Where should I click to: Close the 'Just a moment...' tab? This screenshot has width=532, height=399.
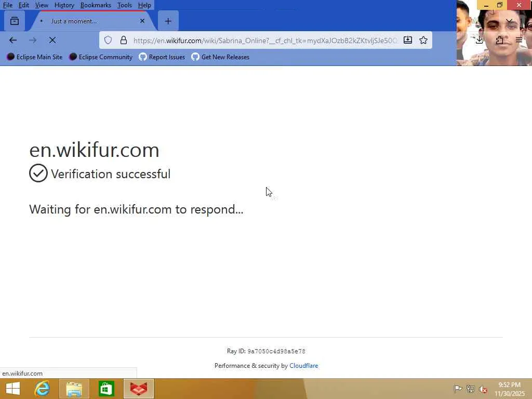point(142,21)
